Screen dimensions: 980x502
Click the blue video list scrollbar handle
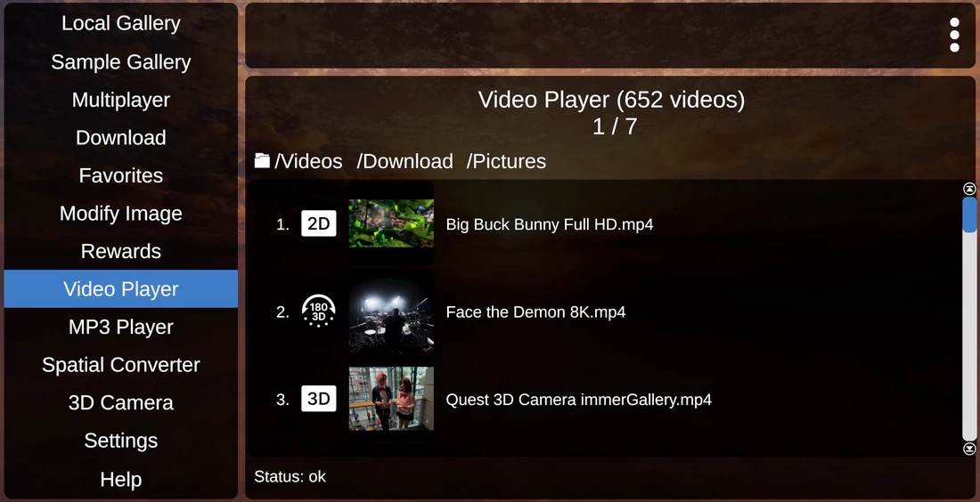[969, 215]
